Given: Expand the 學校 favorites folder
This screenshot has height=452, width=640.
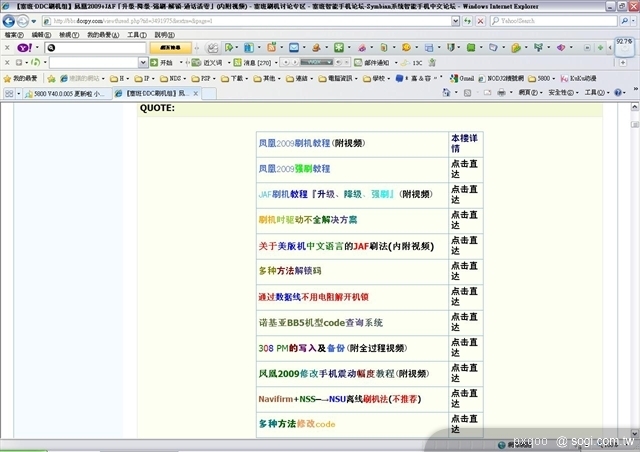Looking at the screenshot, I should pyautogui.click(x=376, y=78).
